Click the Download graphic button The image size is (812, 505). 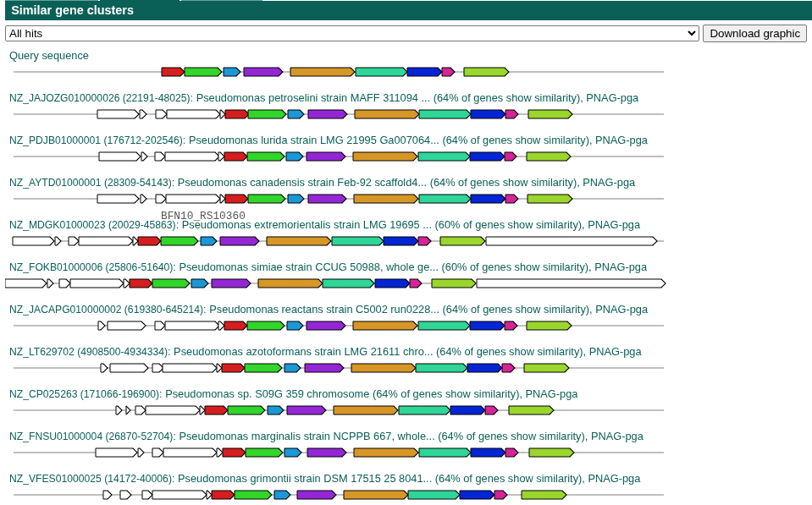(x=754, y=33)
